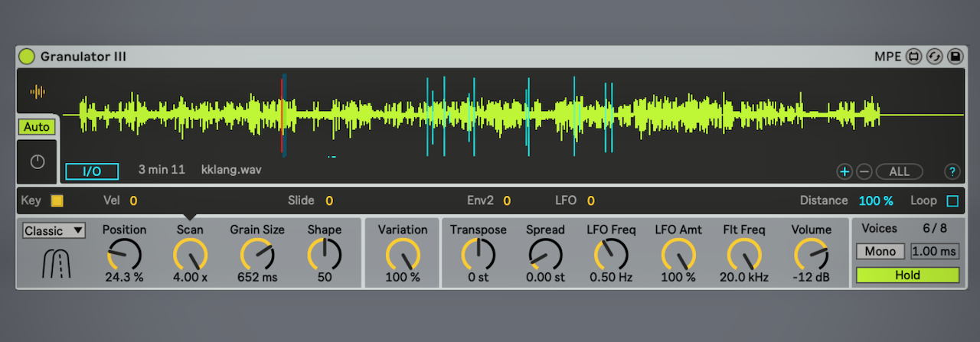This screenshot has height=342, width=980.
Task: Toggle the Granulator III device power button
Action: click(x=28, y=57)
